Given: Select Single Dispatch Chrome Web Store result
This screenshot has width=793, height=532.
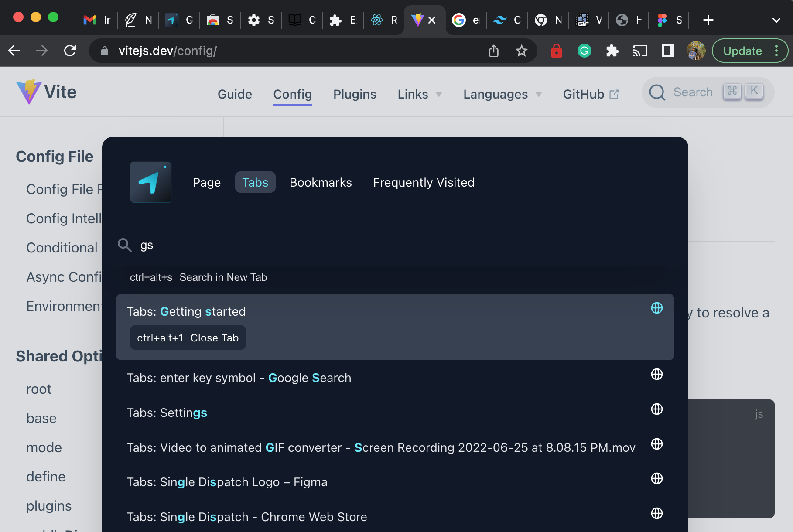Looking at the screenshot, I should (395, 517).
